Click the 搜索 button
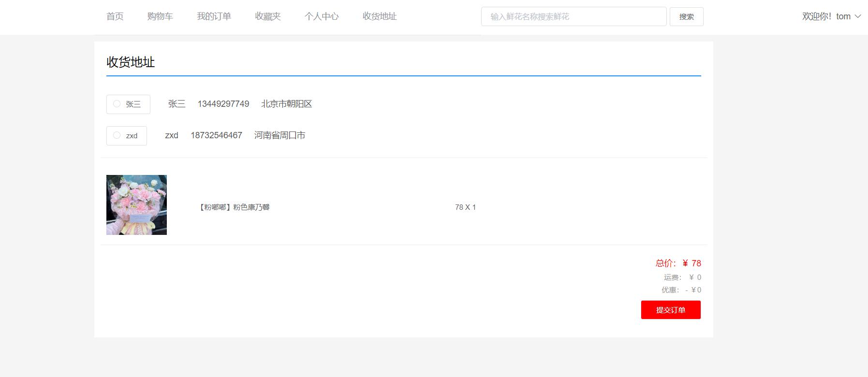868x377 pixels. (687, 17)
